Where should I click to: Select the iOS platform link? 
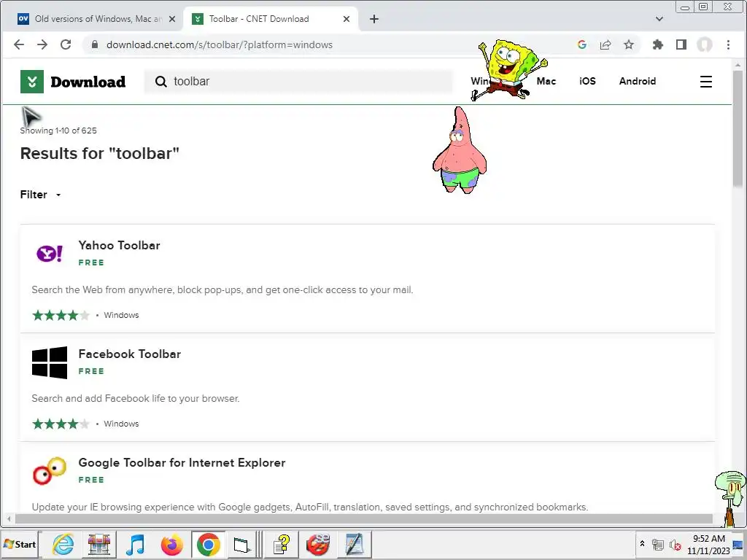pos(587,81)
